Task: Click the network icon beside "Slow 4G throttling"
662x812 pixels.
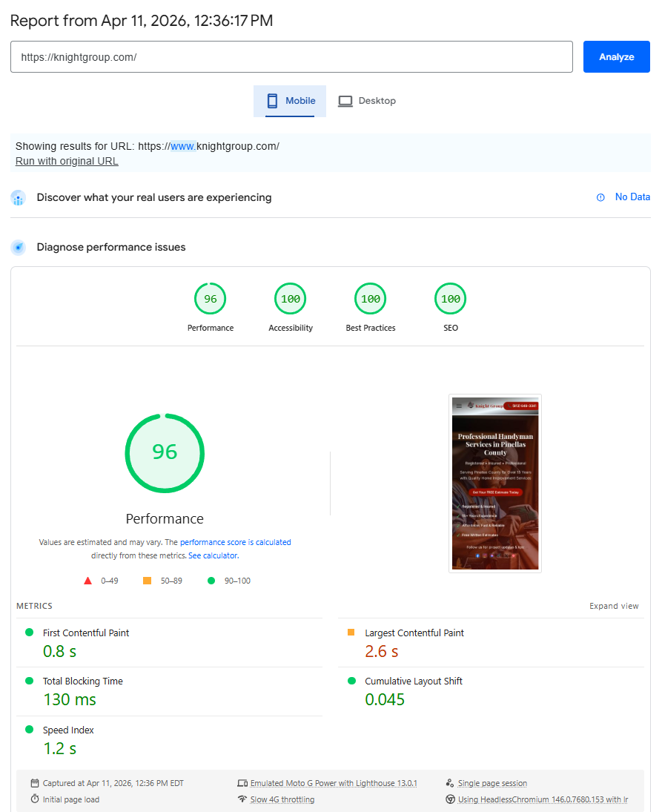Action: 242,799
